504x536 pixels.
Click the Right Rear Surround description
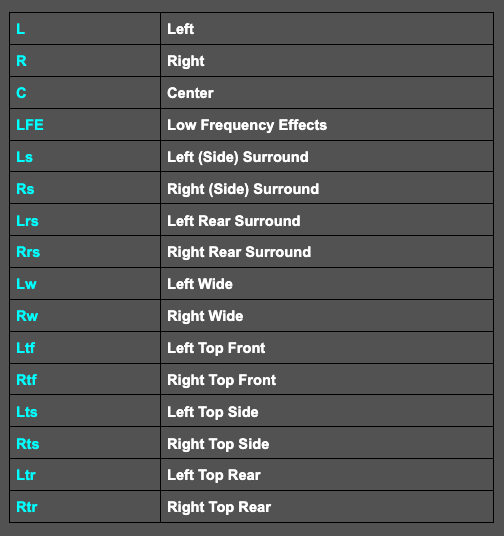(239, 252)
